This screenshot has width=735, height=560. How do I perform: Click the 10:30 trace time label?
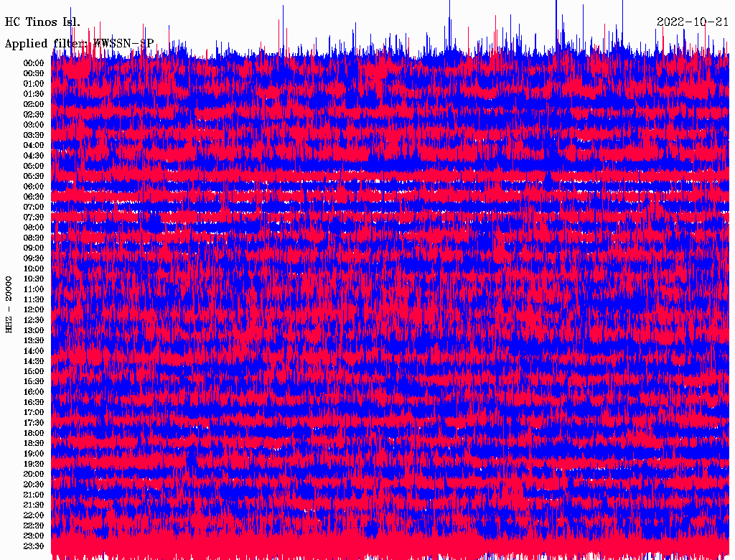tap(34, 279)
